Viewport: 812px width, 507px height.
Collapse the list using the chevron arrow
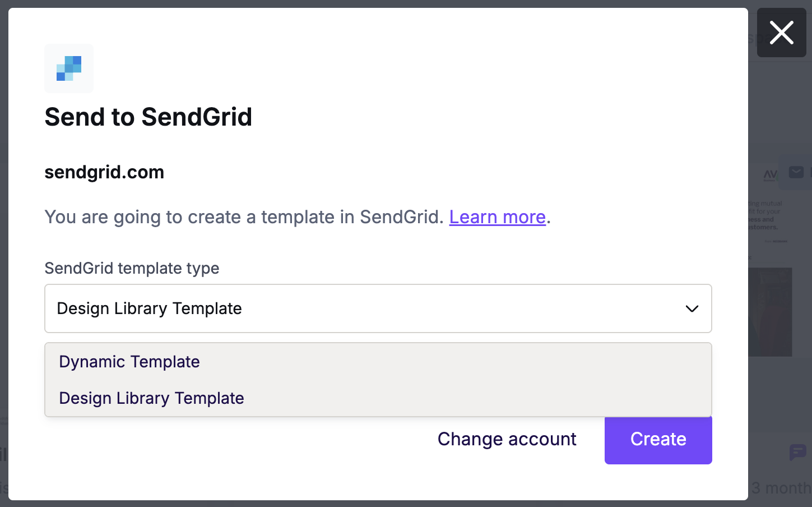tap(692, 308)
